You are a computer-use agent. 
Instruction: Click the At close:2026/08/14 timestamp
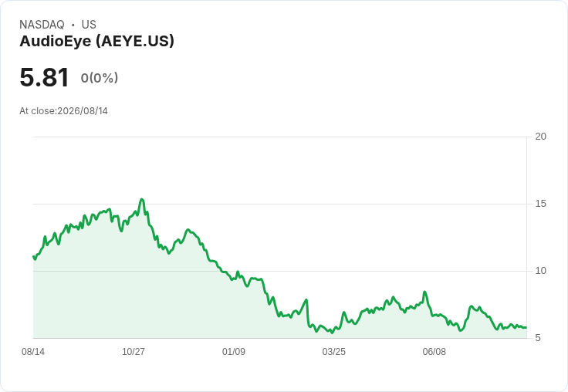tap(64, 111)
